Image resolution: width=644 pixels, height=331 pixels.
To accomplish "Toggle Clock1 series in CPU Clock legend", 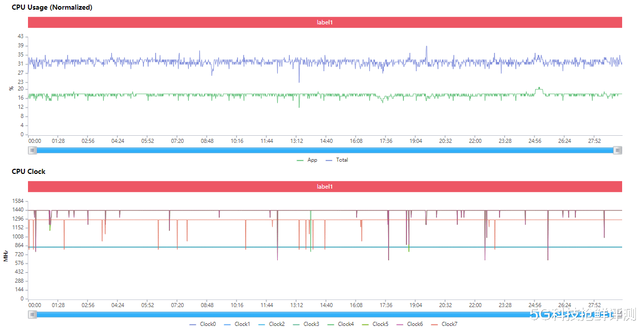I will (237, 324).
